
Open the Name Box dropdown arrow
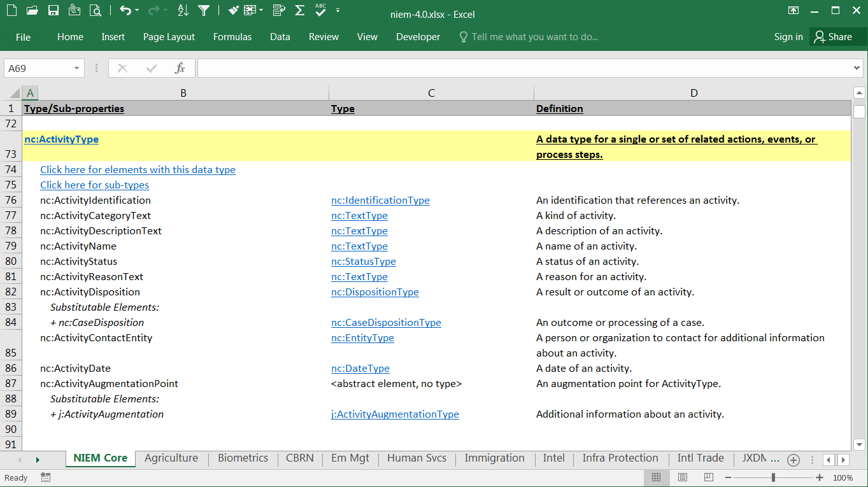pyautogui.click(x=76, y=68)
